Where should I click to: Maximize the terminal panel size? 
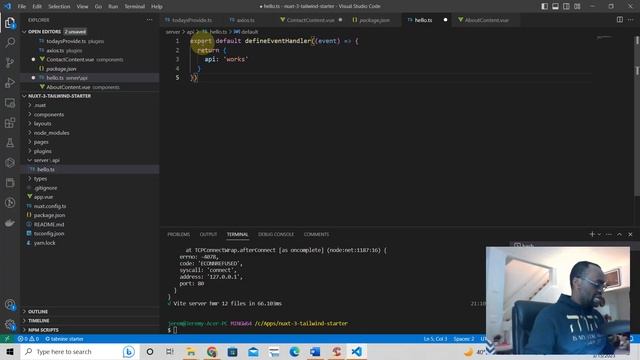(620, 234)
